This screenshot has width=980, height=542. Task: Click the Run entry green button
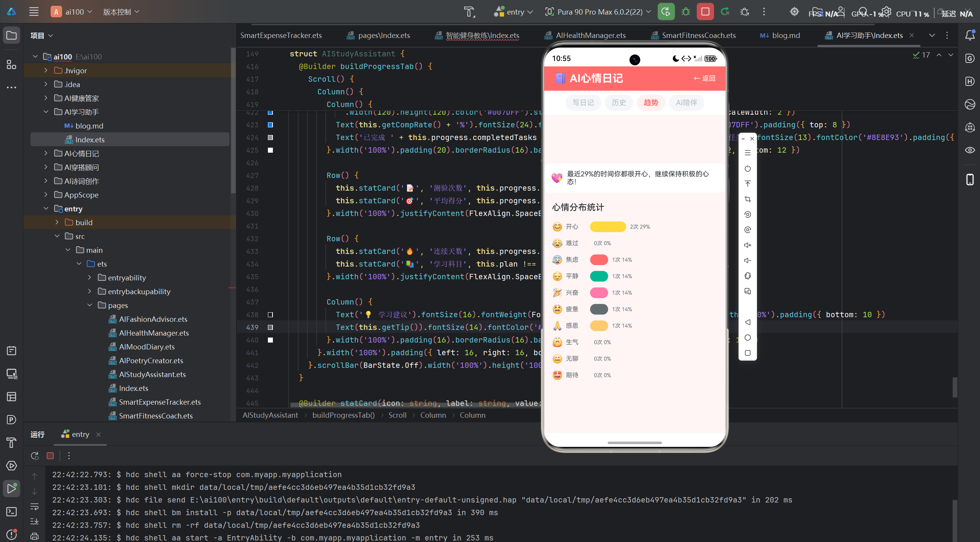pyautogui.click(x=666, y=12)
